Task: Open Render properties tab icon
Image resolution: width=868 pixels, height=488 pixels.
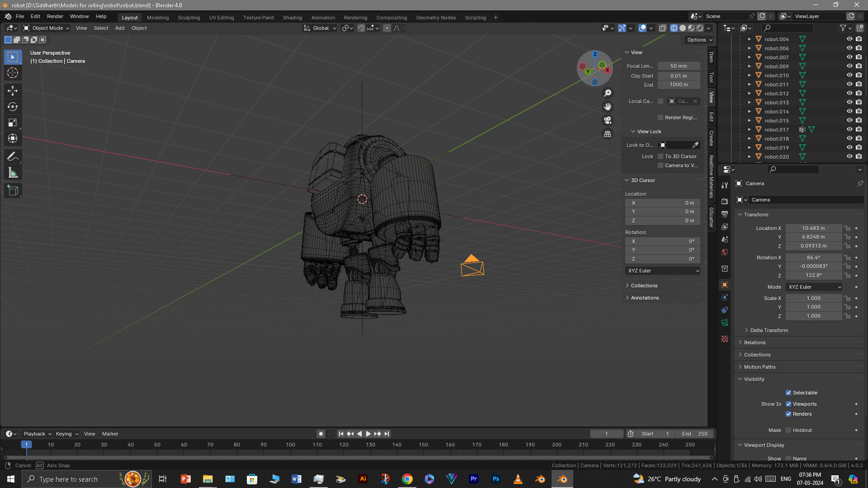Action: click(x=725, y=201)
